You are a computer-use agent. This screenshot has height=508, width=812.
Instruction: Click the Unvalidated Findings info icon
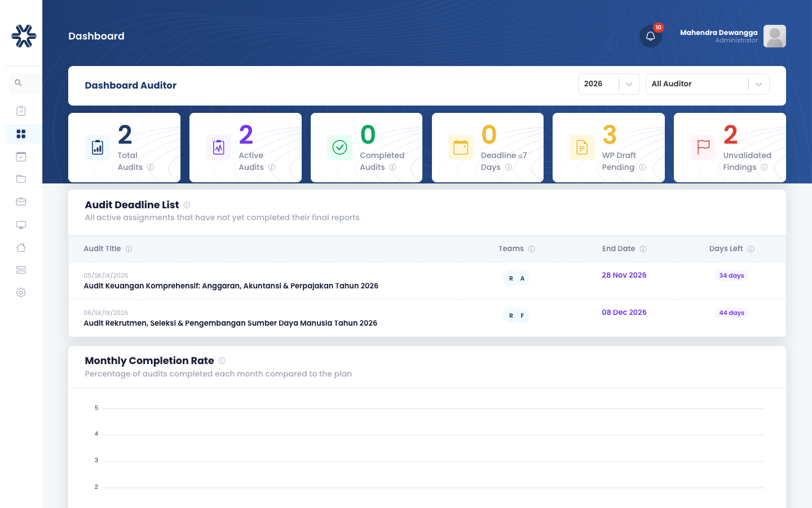coord(764,167)
